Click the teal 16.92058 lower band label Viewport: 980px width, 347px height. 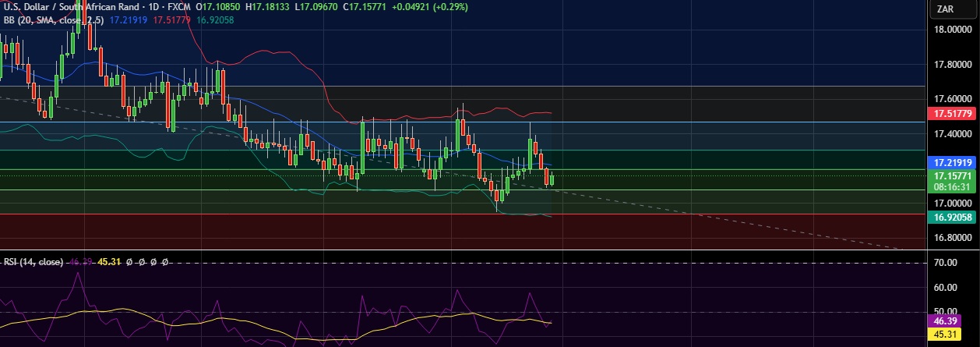click(x=953, y=217)
